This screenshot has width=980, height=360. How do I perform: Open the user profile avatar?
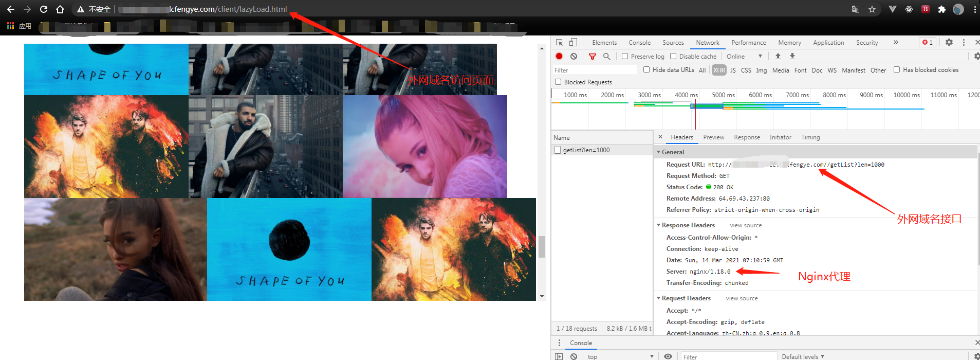tap(958, 9)
